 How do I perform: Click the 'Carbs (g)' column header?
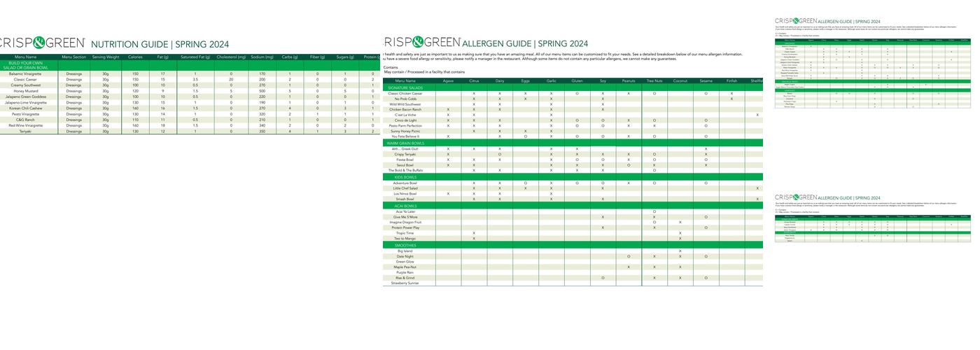tap(290, 57)
